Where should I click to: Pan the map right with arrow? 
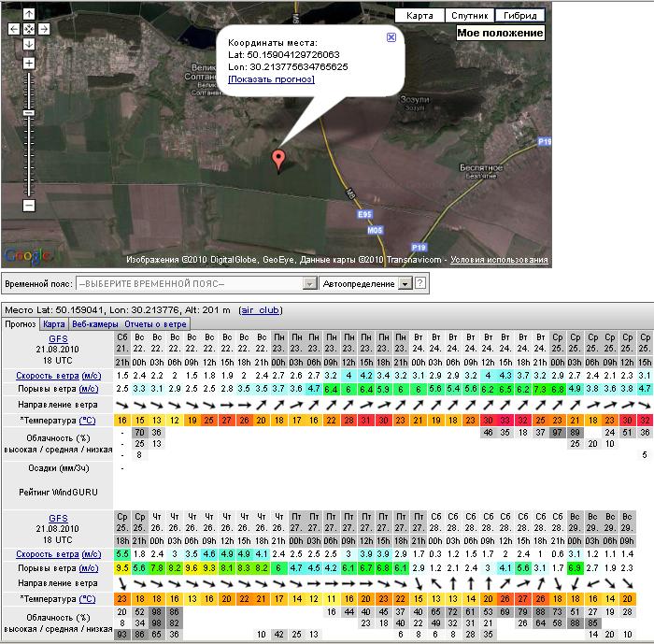coord(44,29)
